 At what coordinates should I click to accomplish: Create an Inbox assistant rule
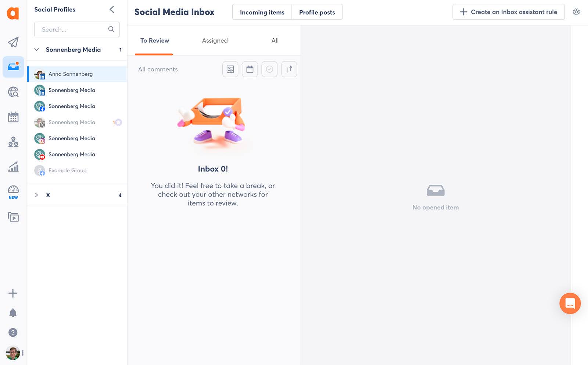[508, 12]
